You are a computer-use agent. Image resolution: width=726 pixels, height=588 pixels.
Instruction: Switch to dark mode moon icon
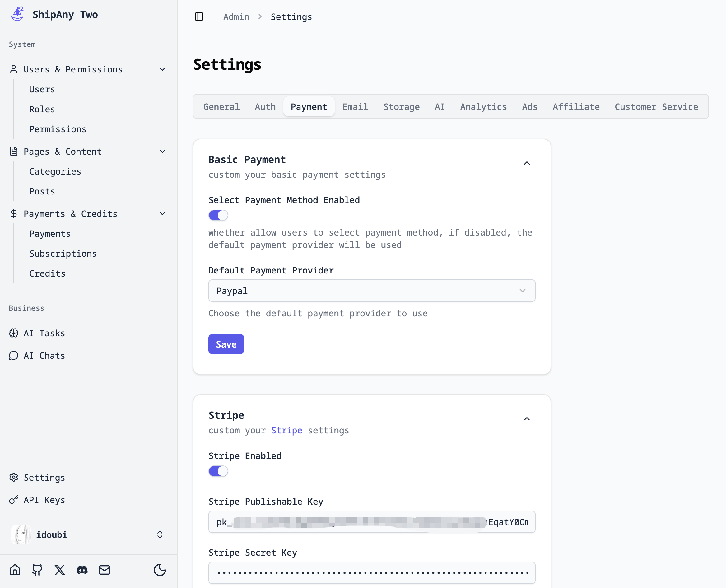tap(160, 570)
